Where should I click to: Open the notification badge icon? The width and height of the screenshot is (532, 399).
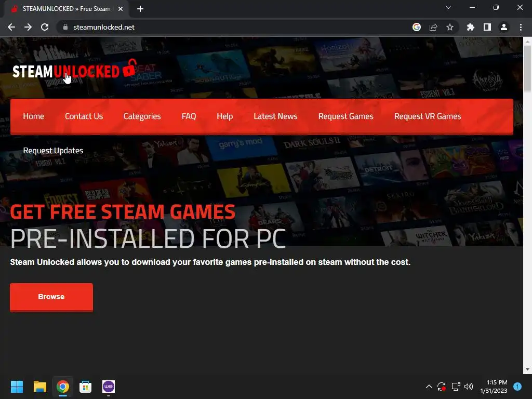coord(517,387)
